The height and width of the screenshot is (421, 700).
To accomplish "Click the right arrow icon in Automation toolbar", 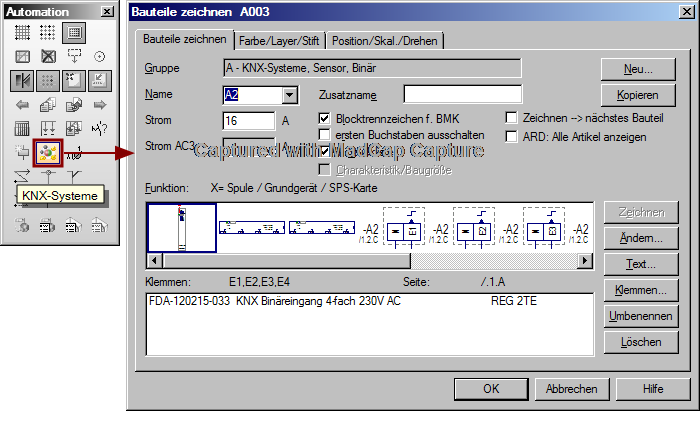I will 99,105.
